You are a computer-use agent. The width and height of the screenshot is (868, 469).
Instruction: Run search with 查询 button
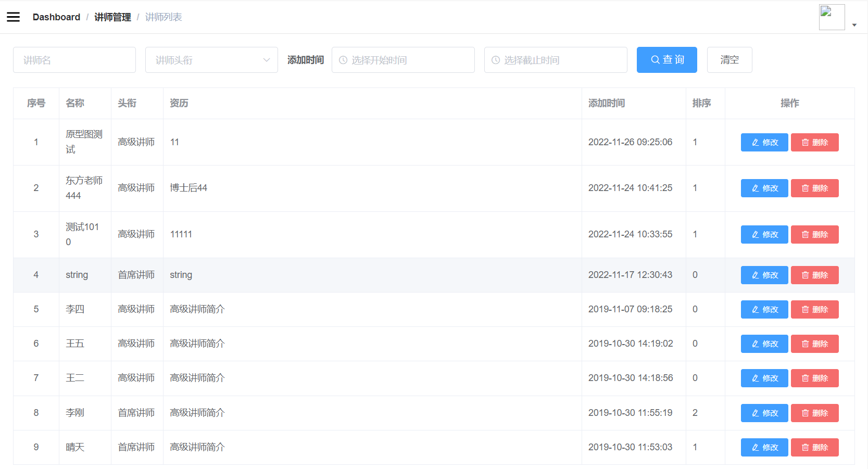pyautogui.click(x=667, y=60)
